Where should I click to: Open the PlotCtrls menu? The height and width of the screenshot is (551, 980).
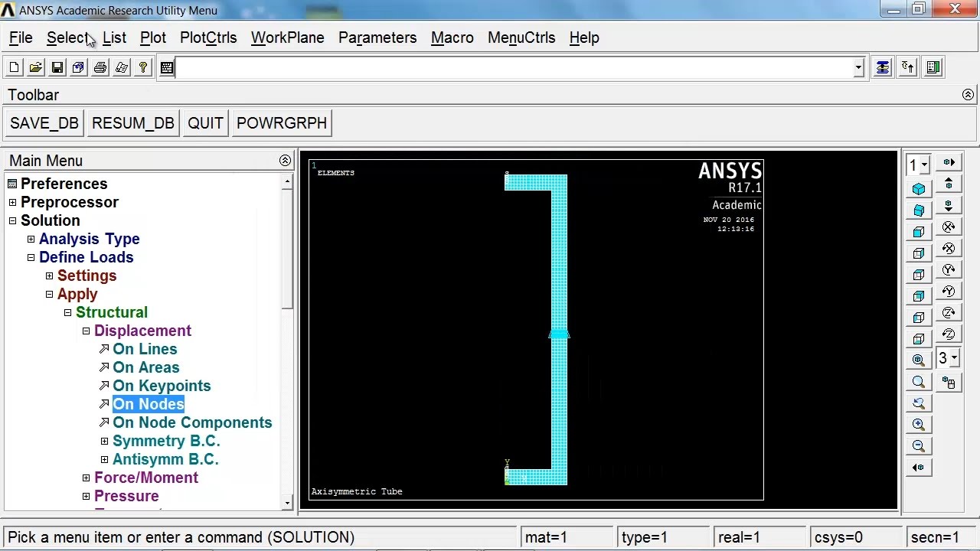pos(208,37)
